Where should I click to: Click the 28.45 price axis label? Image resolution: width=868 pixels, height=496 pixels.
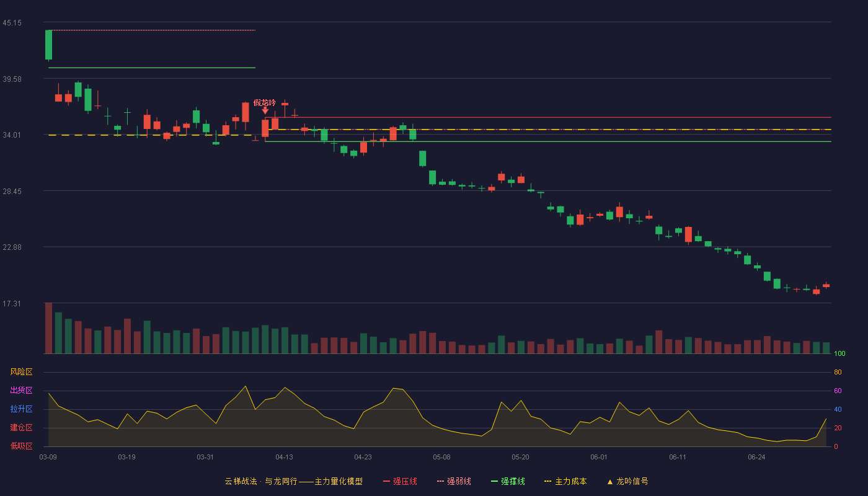click(12, 191)
